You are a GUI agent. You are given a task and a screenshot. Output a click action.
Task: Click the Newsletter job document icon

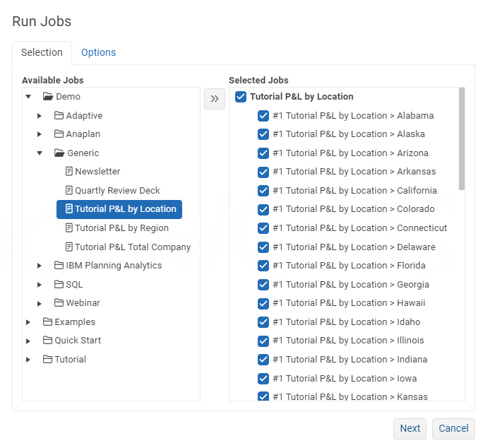[x=69, y=172]
